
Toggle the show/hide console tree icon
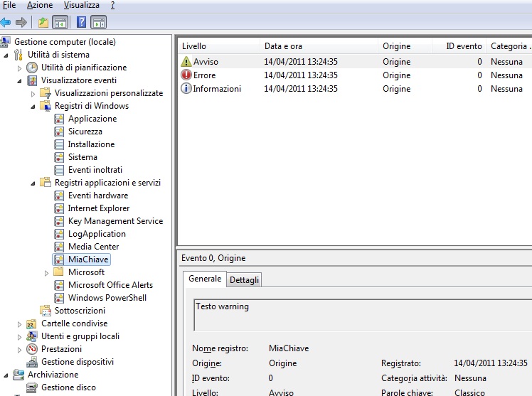[x=60, y=23]
